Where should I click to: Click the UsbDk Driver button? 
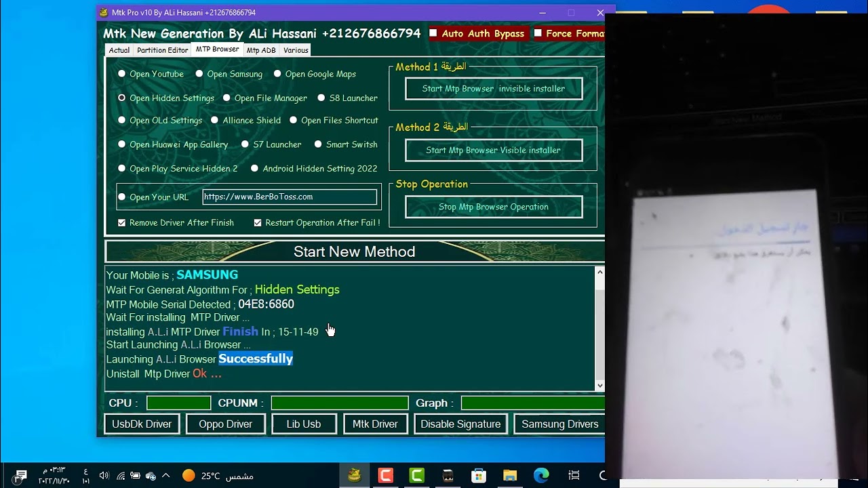point(142,424)
